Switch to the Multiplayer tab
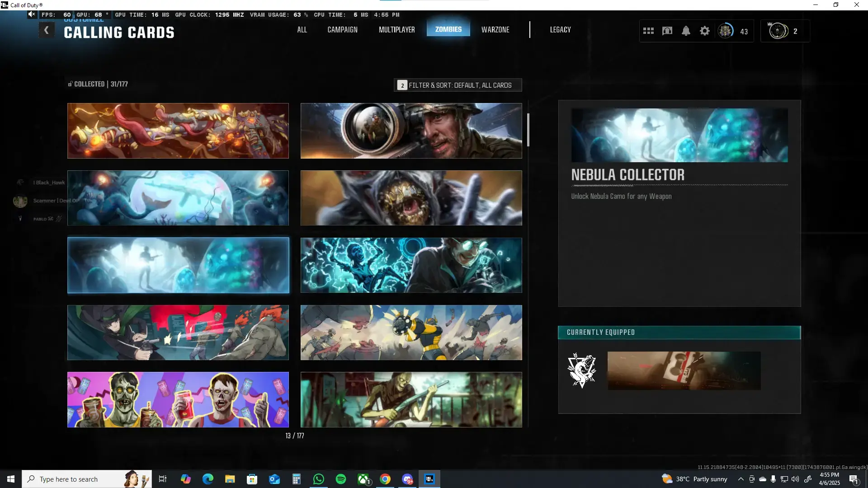The image size is (868, 488). click(x=396, y=30)
